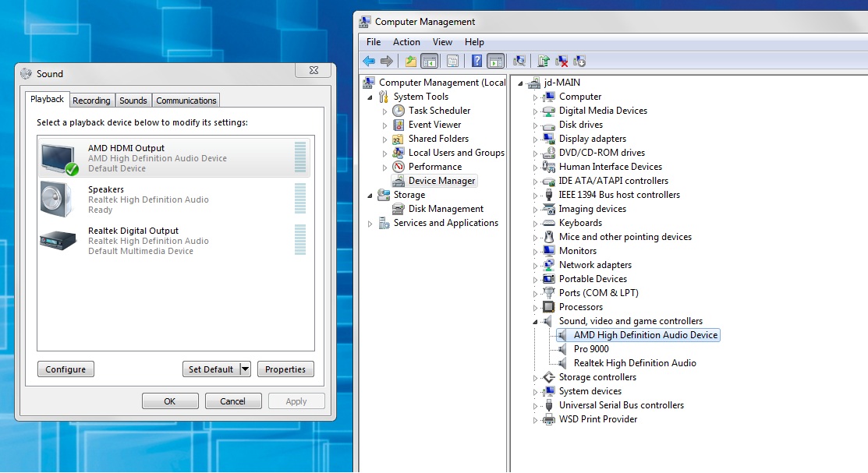This screenshot has height=473, width=868.
Task: Click the greyed-out Apply button in Sound dialog
Action: tap(296, 401)
